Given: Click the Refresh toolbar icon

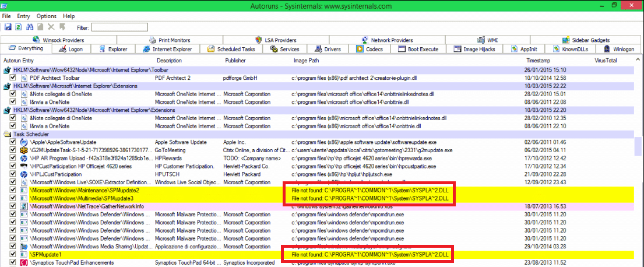Looking at the screenshot, I should 19,27.
